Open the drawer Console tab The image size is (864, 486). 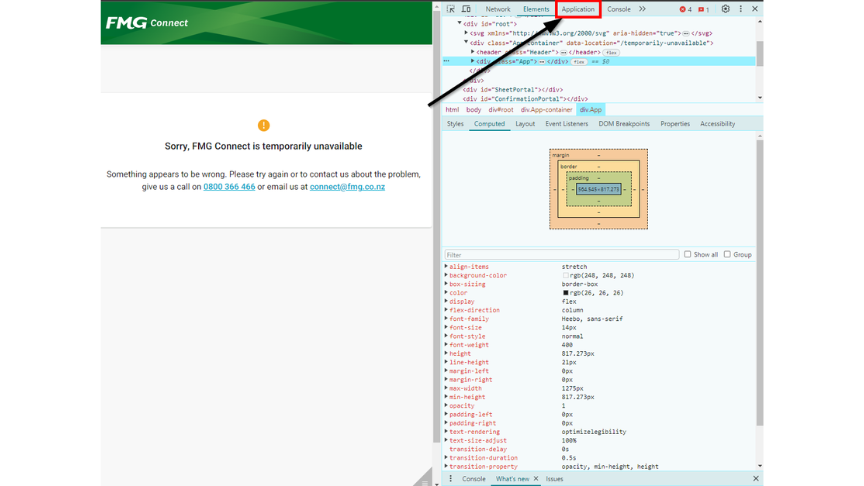[474, 479]
